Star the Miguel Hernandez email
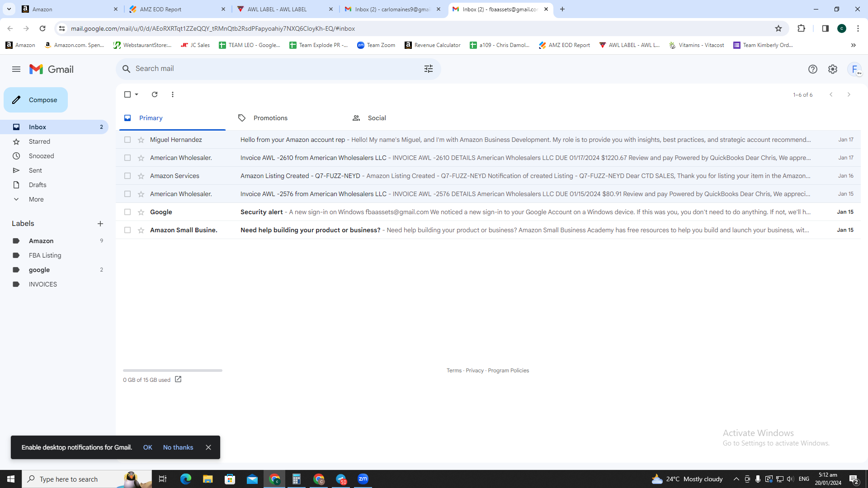 click(x=141, y=140)
